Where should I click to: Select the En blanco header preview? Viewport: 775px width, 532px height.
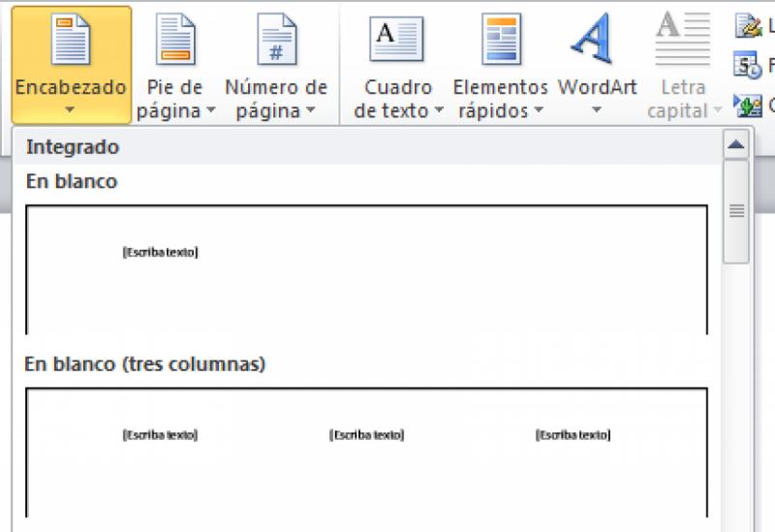pos(366,268)
